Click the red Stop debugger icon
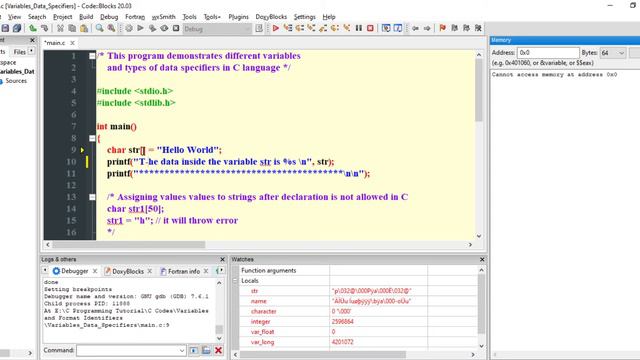The image size is (640, 360). tap(370, 28)
